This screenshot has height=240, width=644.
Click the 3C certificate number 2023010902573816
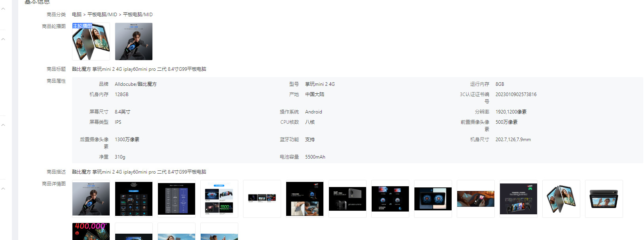(x=516, y=94)
